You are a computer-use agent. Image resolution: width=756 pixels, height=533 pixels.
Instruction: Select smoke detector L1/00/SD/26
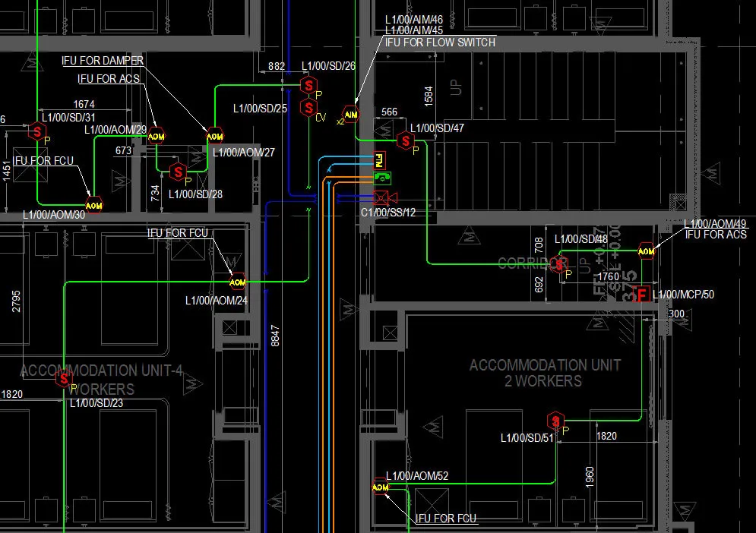[308, 85]
